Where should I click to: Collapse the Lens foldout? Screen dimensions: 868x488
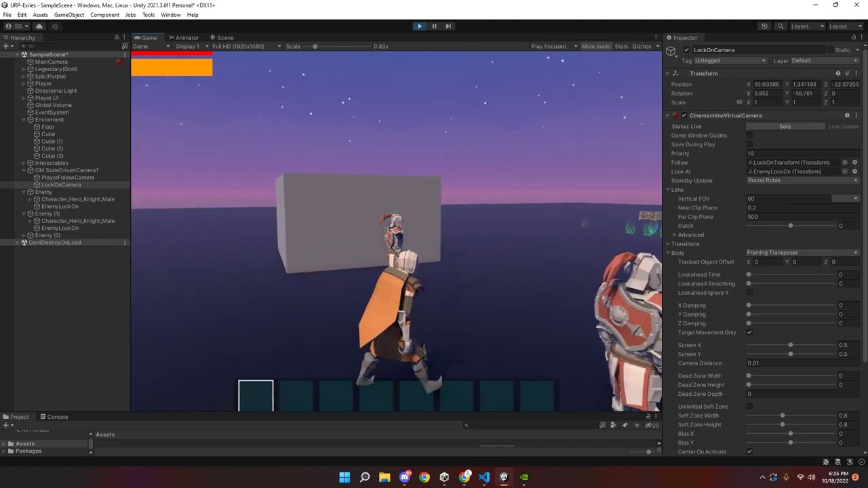click(668, 190)
